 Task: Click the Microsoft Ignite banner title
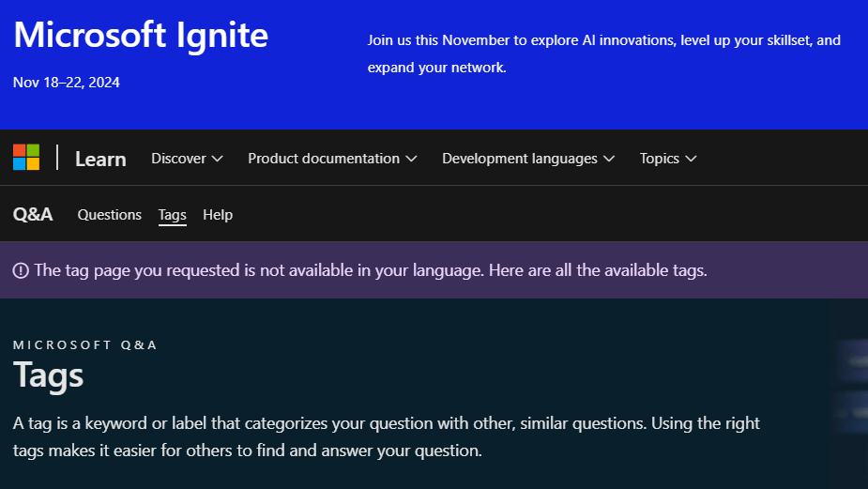(x=141, y=35)
